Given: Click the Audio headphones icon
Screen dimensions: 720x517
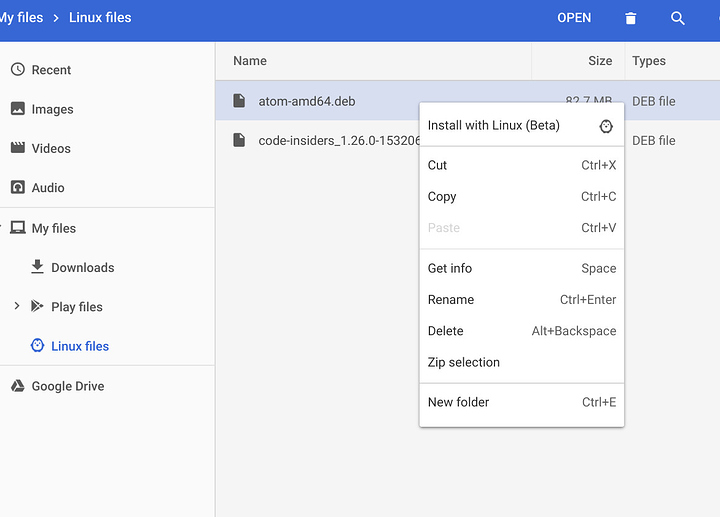Looking at the screenshot, I should click(17, 188).
